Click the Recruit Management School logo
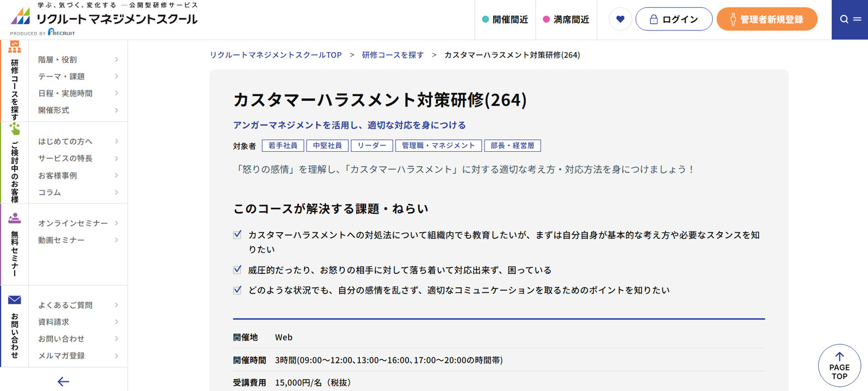This screenshot has height=391, width=868. pos(104,19)
